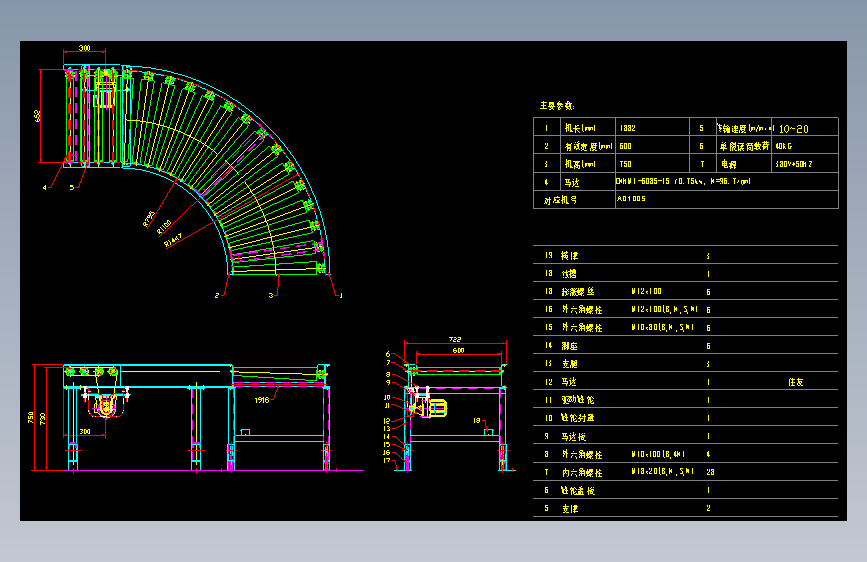The height and width of the screenshot is (562, 867).
Task: Select the 300 dimension in the side elevation
Action: [85, 431]
